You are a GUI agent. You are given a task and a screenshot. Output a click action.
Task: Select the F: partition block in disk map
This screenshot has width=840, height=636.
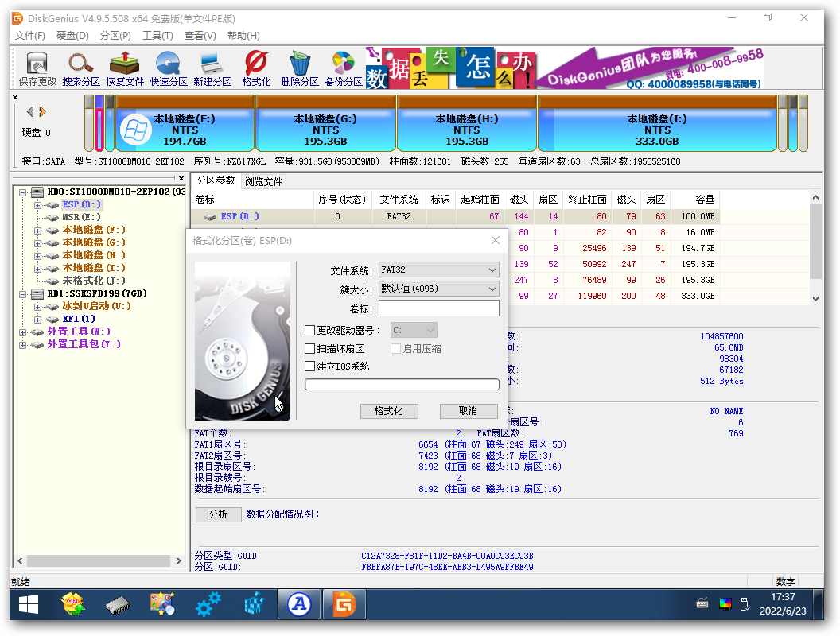point(185,124)
